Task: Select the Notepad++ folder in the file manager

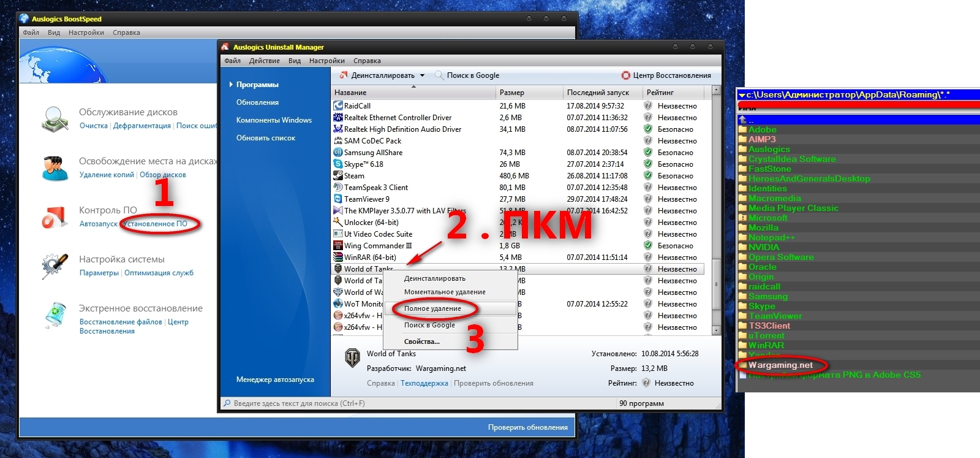Action: (x=771, y=237)
